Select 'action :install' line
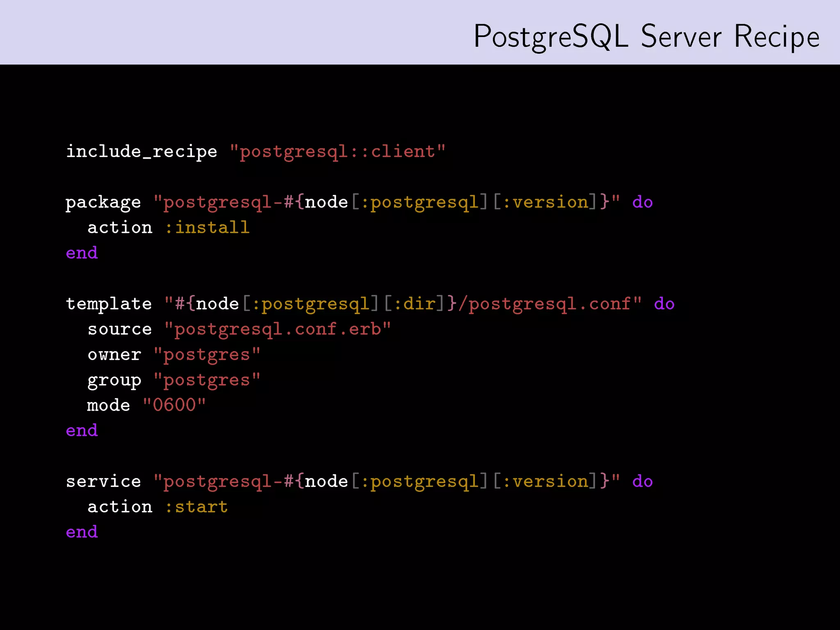 169,227
